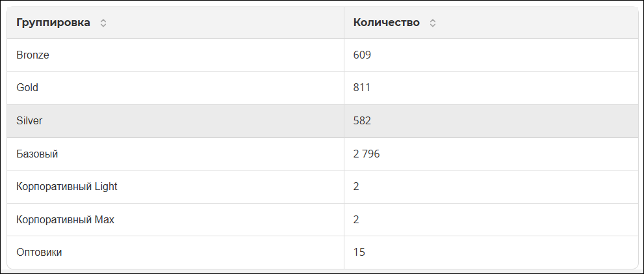The width and height of the screenshot is (644, 274).
Task: Select Корпоративный Max row
Action: click(x=323, y=220)
